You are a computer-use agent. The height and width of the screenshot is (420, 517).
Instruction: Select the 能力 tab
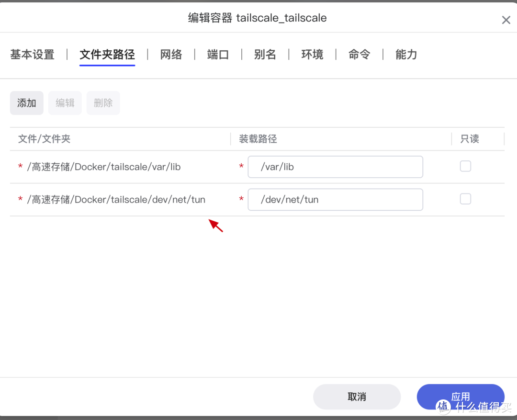point(406,55)
